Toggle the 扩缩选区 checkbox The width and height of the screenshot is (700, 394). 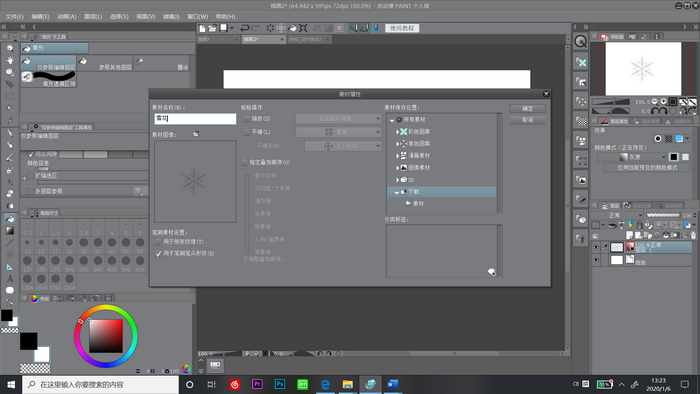31,176
